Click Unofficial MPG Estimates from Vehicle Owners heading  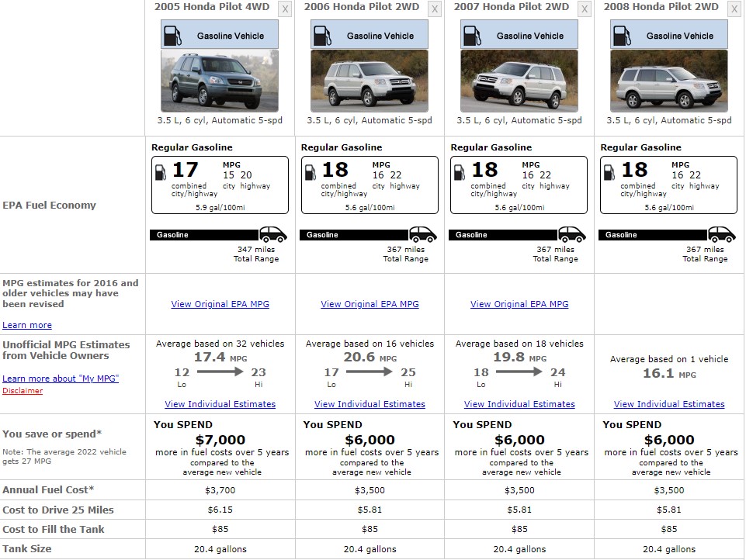tap(66, 350)
